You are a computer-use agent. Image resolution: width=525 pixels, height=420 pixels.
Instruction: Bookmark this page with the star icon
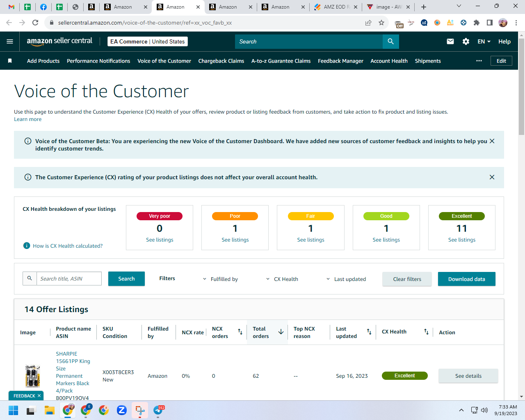(381, 23)
